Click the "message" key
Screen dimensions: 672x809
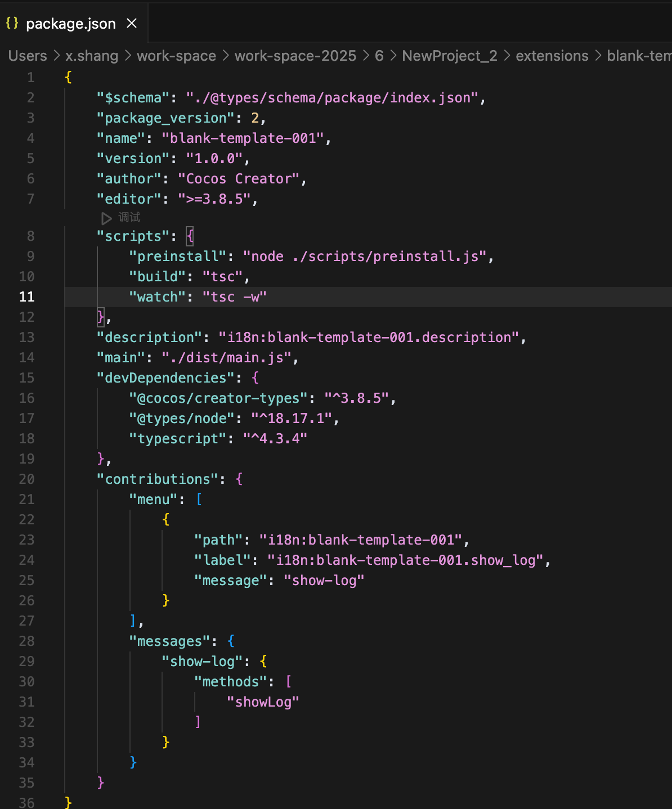pos(231,580)
